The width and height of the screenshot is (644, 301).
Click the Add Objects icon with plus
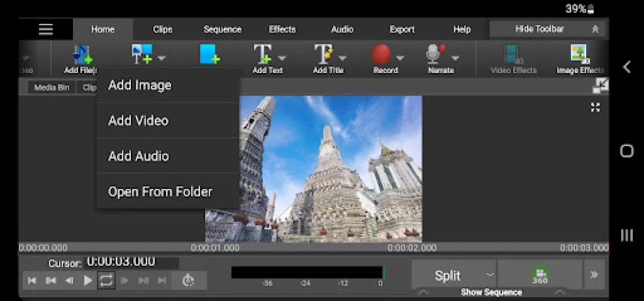coord(142,54)
